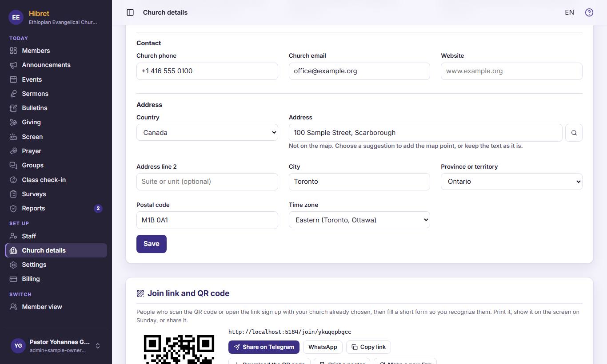Click the EE church avatar
Image resolution: width=607 pixels, height=364 pixels.
pos(16,17)
